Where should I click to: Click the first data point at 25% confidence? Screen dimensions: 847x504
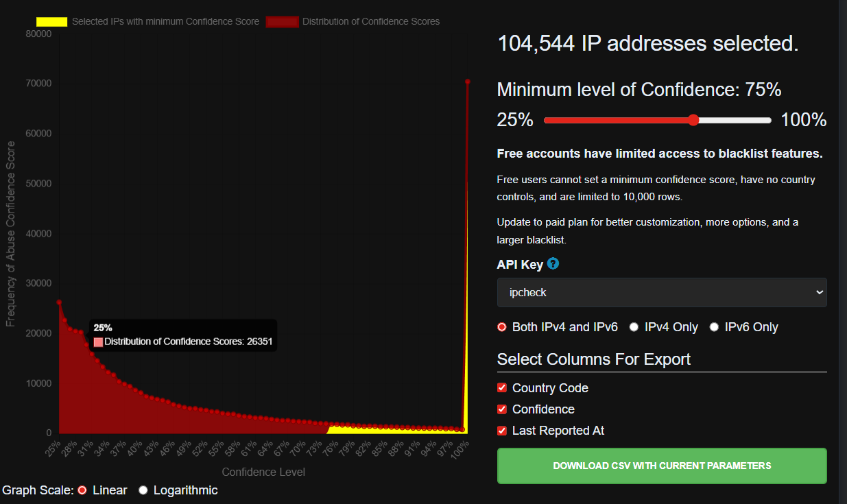59,302
